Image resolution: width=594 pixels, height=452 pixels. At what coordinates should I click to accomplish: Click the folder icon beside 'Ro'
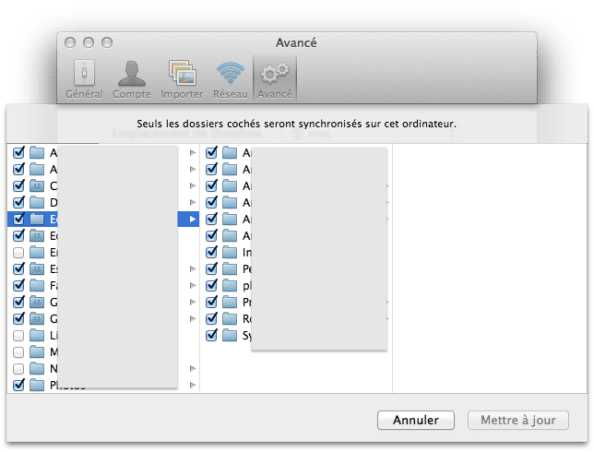[230, 319]
